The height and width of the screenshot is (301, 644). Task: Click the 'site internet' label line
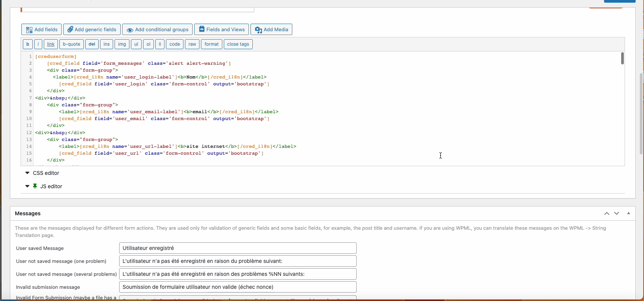pyautogui.click(x=177, y=146)
